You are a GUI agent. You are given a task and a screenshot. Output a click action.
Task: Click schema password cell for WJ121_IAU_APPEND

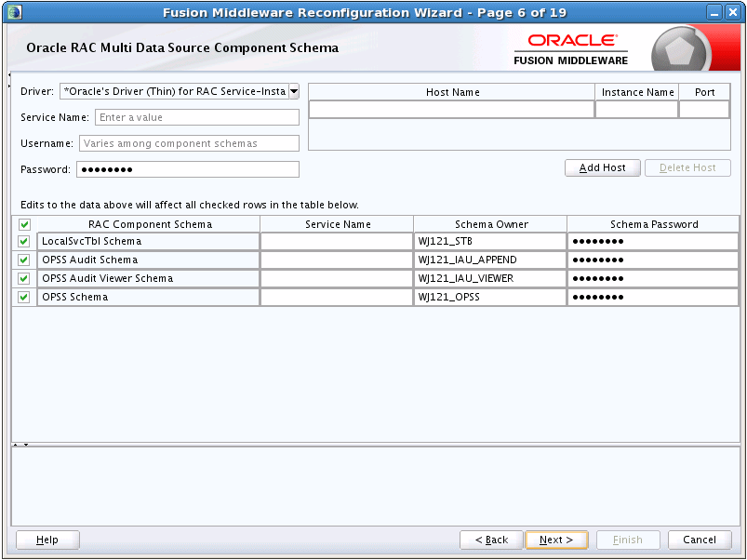tap(653, 260)
